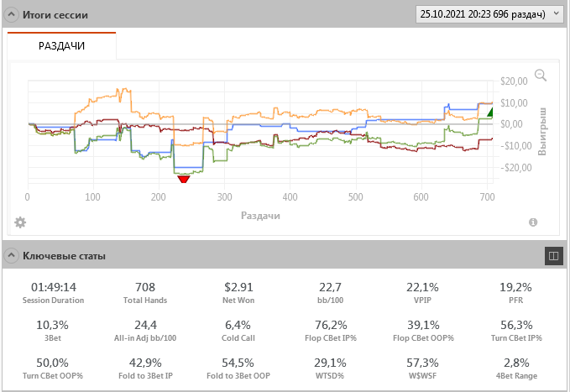Collapse the Итоги сессии section
The image size is (570, 392).
13,15
